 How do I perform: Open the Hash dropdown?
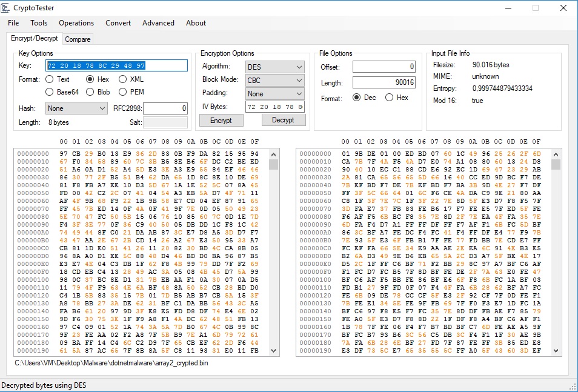click(77, 108)
